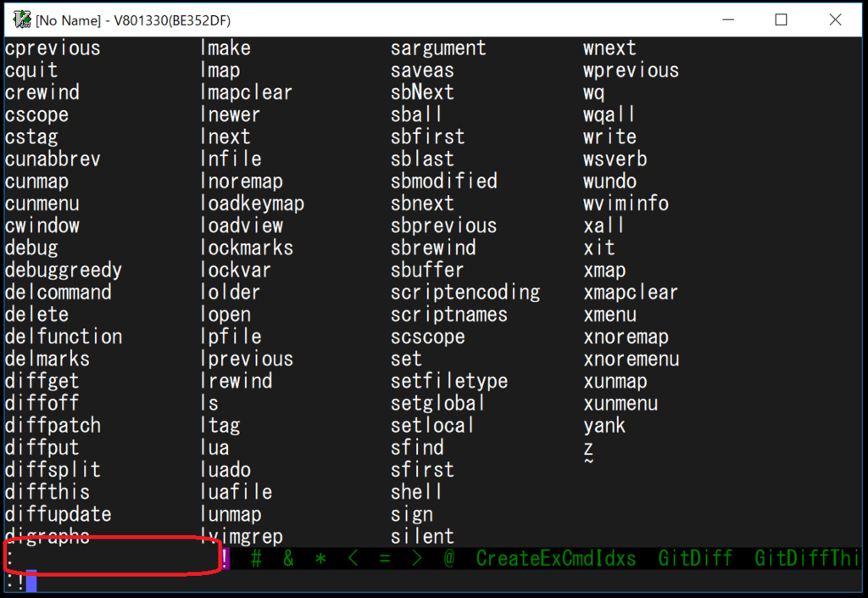Viewport: 868px width, 598px height.
Task: Select the '*' wildmenu completion
Action: coord(320,558)
